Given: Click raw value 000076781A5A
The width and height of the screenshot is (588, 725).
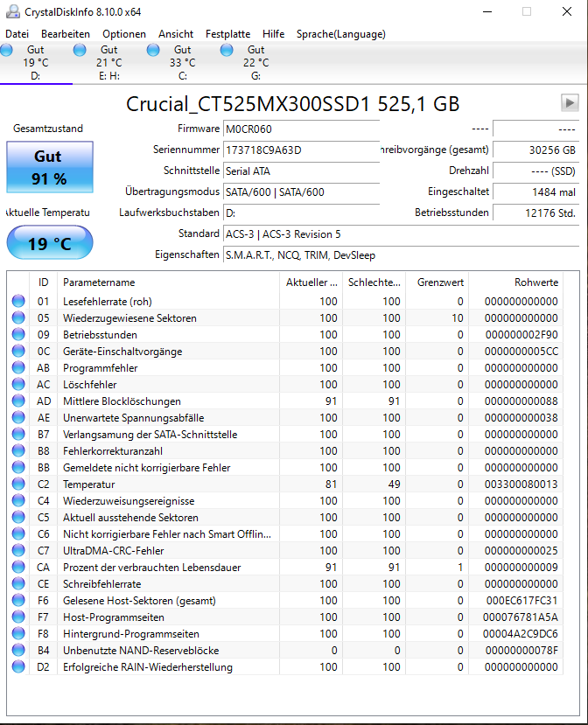Looking at the screenshot, I should (x=521, y=617).
